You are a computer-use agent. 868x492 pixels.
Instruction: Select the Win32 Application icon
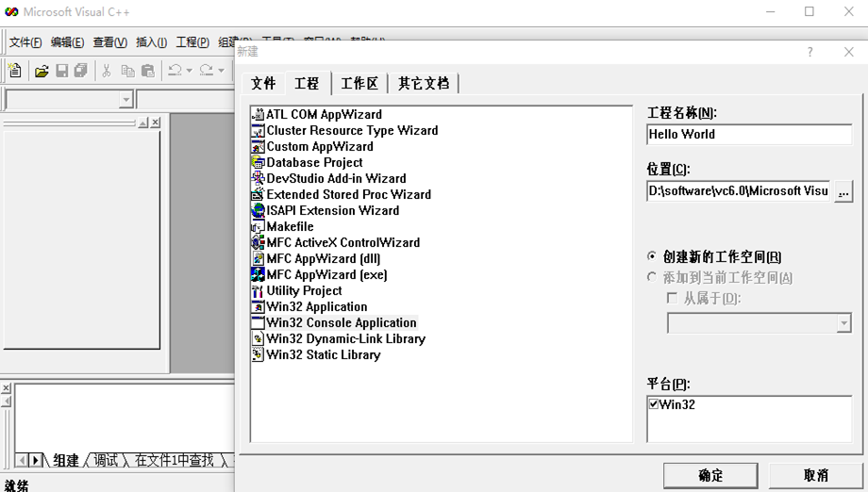pyautogui.click(x=258, y=307)
